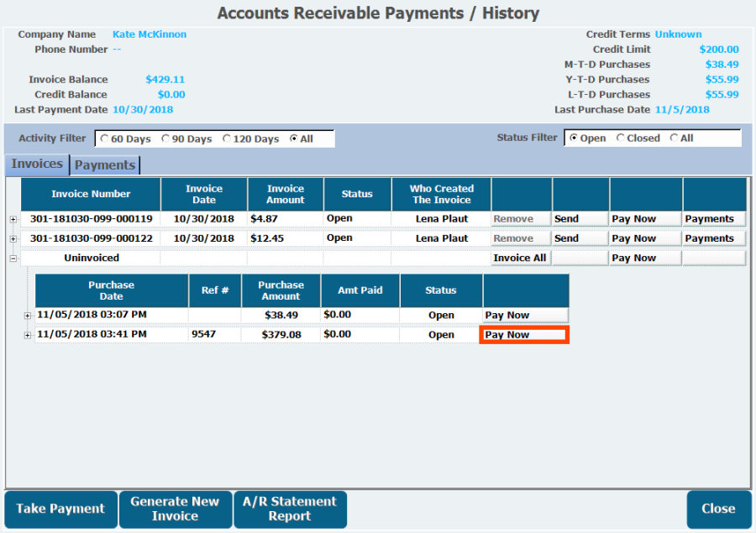This screenshot has width=756, height=533.
Task: Click the Take Payment button
Action: 60,509
